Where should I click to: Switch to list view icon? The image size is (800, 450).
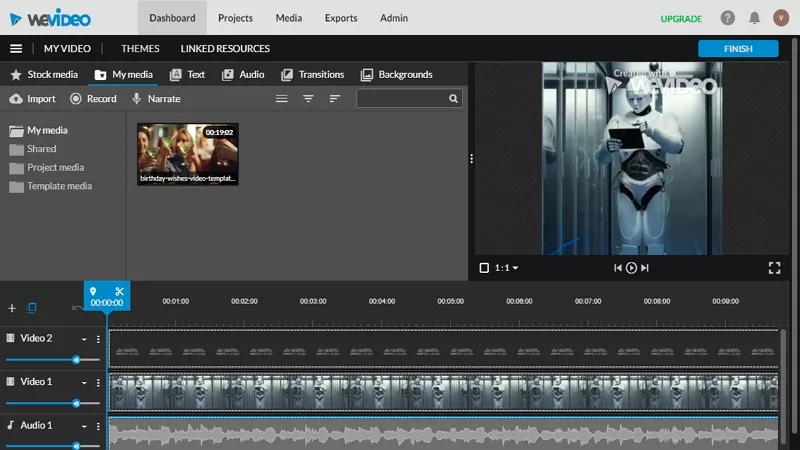click(282, 98)
